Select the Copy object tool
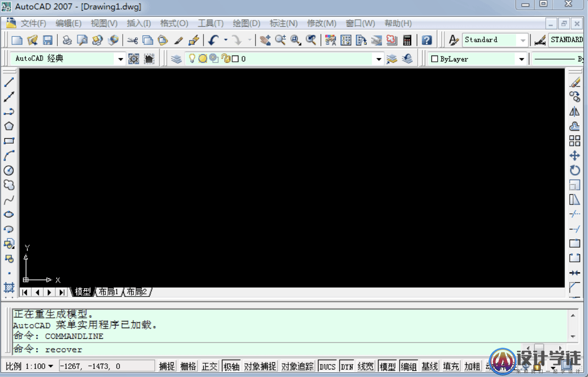Image resolution: width=588 pixels, height=377 pixels. (x=575, y=97)
